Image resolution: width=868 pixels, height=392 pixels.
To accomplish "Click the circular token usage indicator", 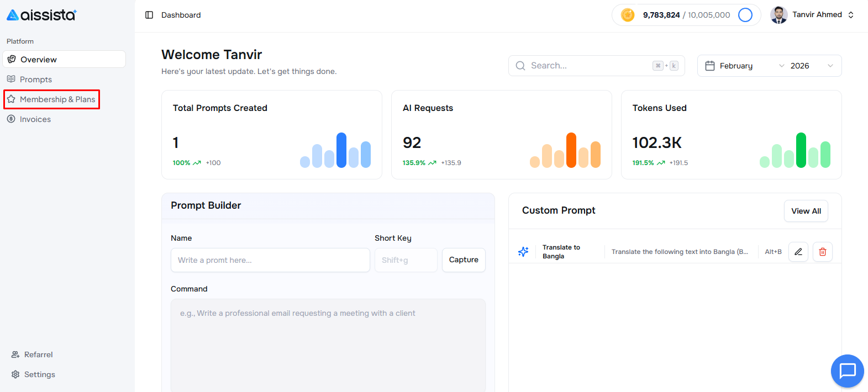I will click(745, 15).
